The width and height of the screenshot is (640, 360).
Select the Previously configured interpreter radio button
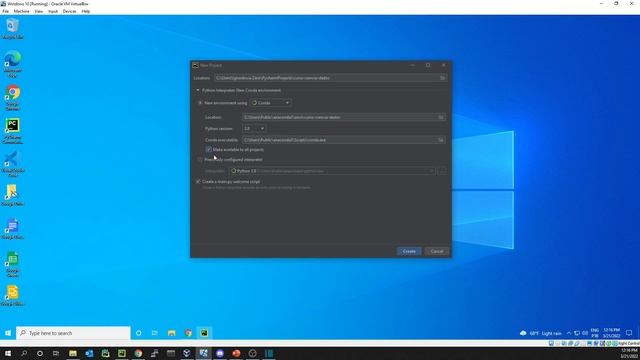coord(200,160)
